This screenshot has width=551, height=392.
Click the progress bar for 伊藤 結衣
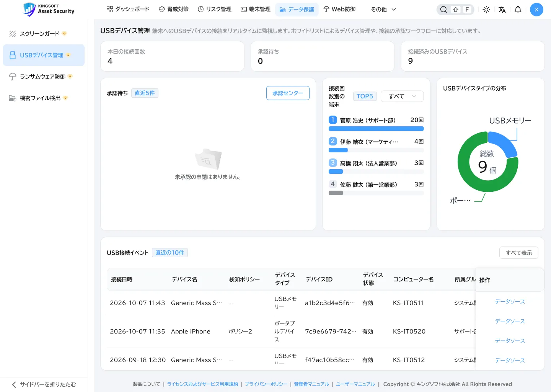pos(376,150)
